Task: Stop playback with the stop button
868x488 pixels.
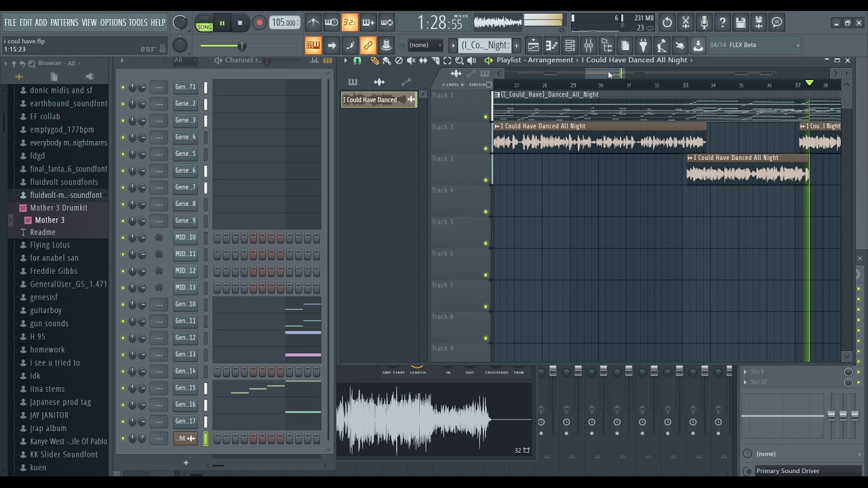Action: 239,23
